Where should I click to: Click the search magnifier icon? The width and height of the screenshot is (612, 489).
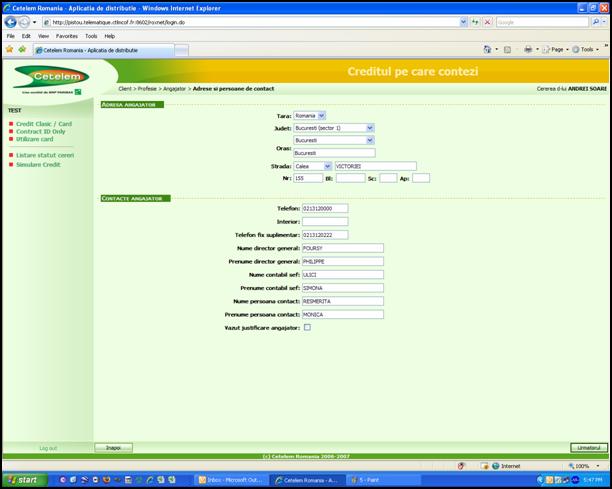coord(598,22)
